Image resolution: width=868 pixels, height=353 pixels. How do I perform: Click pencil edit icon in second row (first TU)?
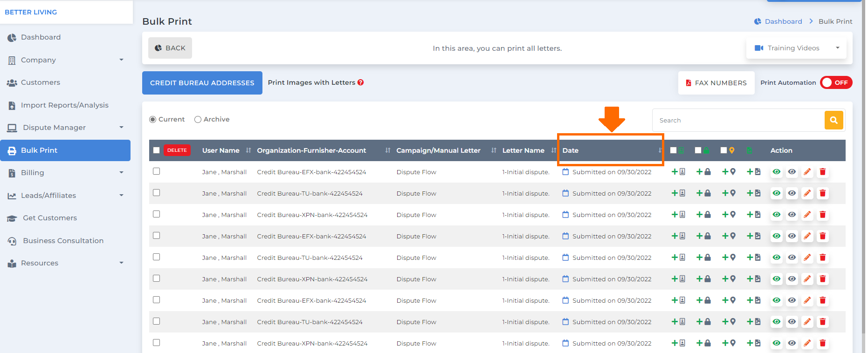807,193
